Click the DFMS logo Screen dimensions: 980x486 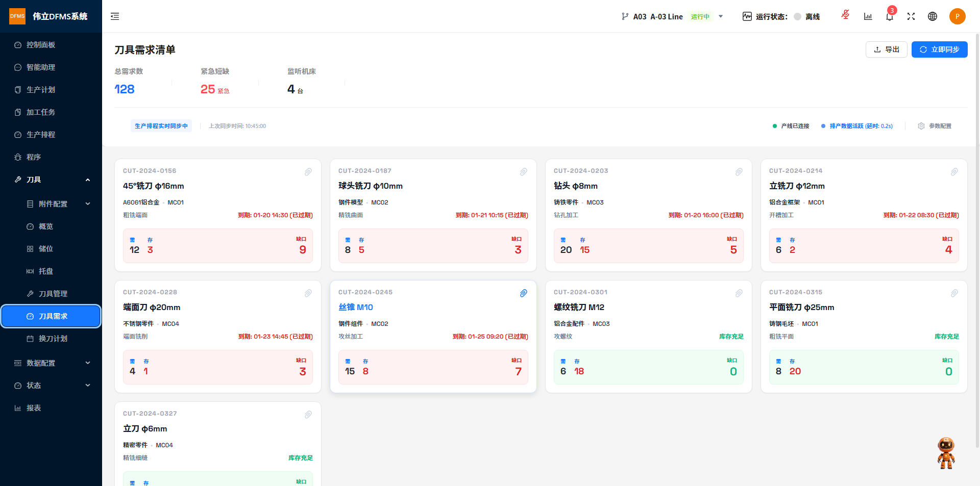17,16
